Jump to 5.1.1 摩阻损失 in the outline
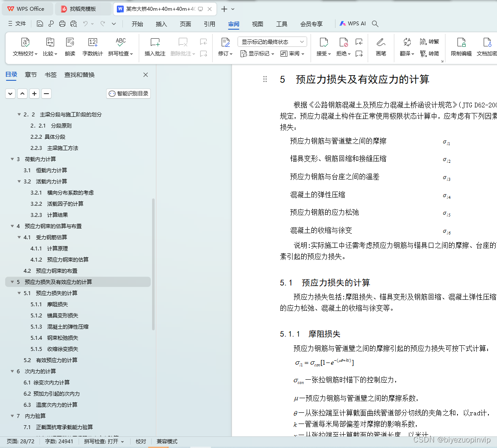This screenshot has height=448, width=497. click(x=49, y=305)
